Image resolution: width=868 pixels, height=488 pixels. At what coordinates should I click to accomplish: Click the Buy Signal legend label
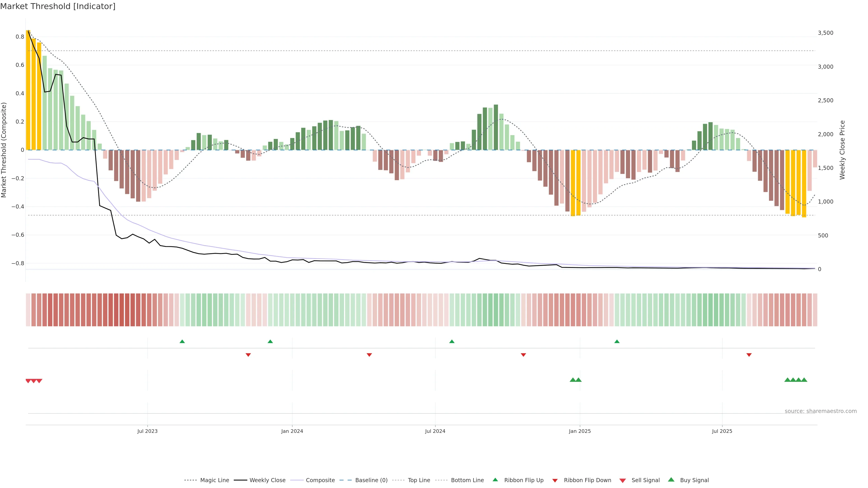click(x=694, y=480)
